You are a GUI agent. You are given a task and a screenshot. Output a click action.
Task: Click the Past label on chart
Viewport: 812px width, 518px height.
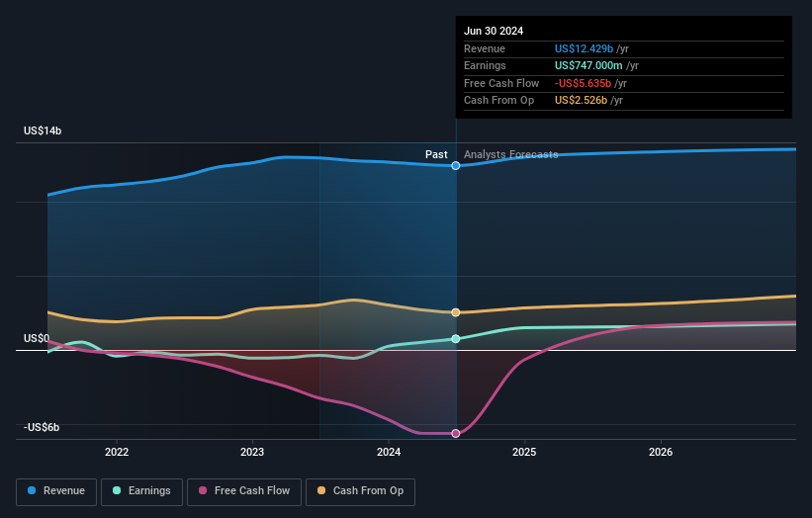[436, 154]
